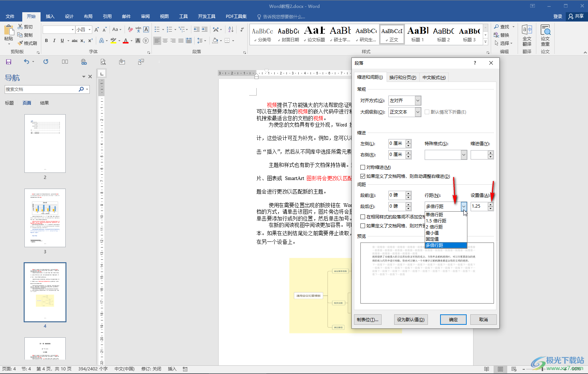The width and height of the screenshot is (588, 374).
Task: Undo last action
Action: point(27,62)
